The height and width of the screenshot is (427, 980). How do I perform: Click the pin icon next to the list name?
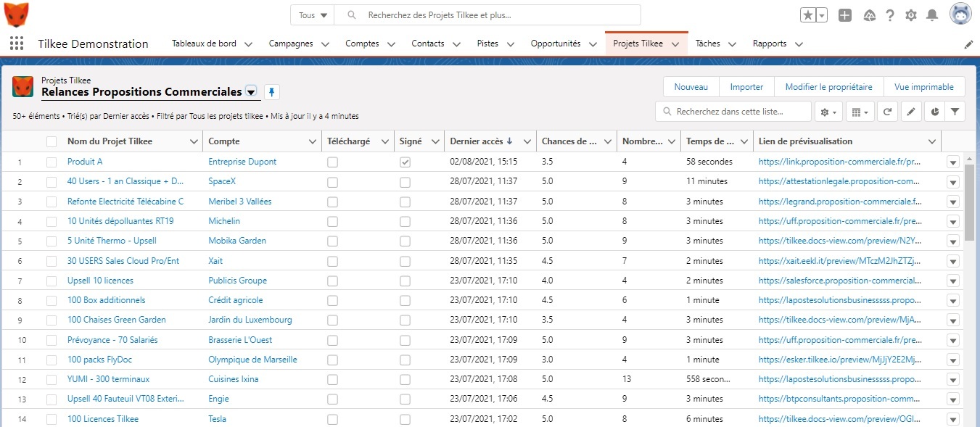click(271, 92)
